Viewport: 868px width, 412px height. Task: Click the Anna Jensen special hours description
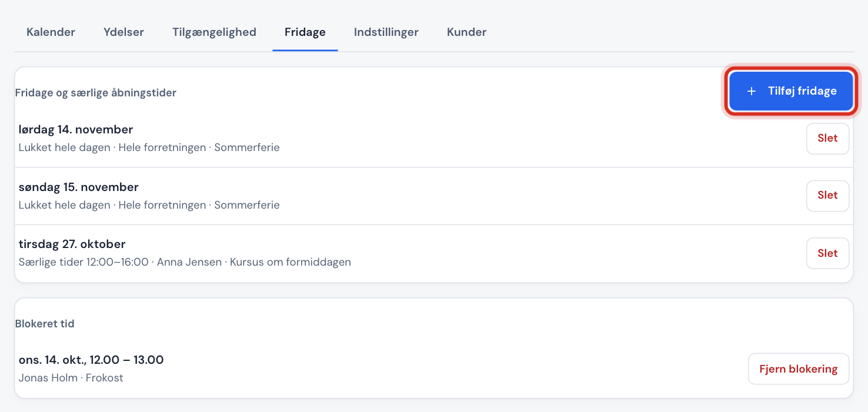pyautogui.click(x=185, y=262)
